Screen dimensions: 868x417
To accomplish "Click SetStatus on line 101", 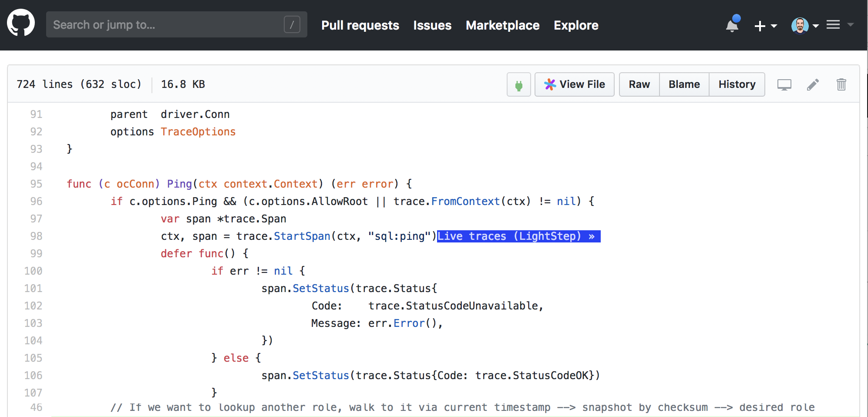I will (x=321, y=289).
